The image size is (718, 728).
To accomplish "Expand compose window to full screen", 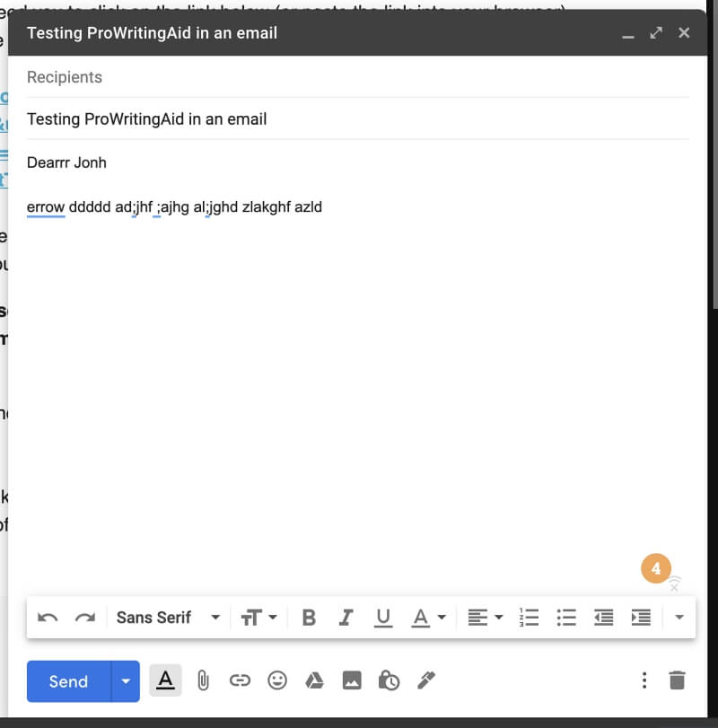I will 656,33.
